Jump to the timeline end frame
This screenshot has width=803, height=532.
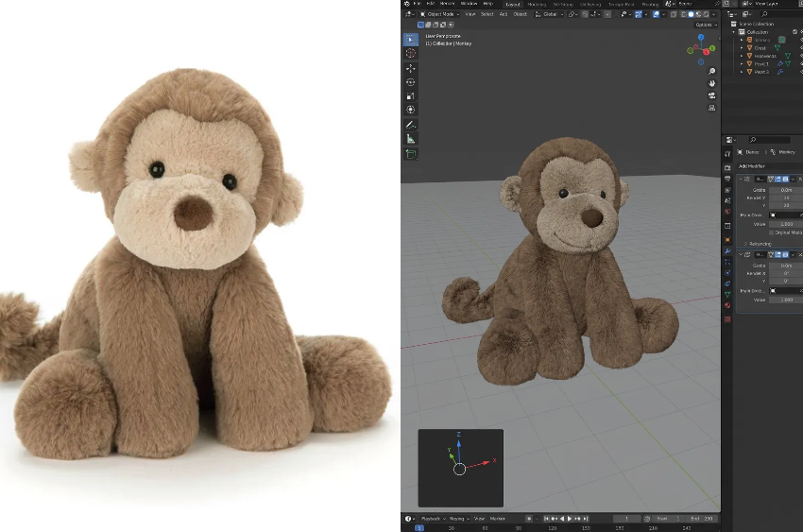click(586, 519)
